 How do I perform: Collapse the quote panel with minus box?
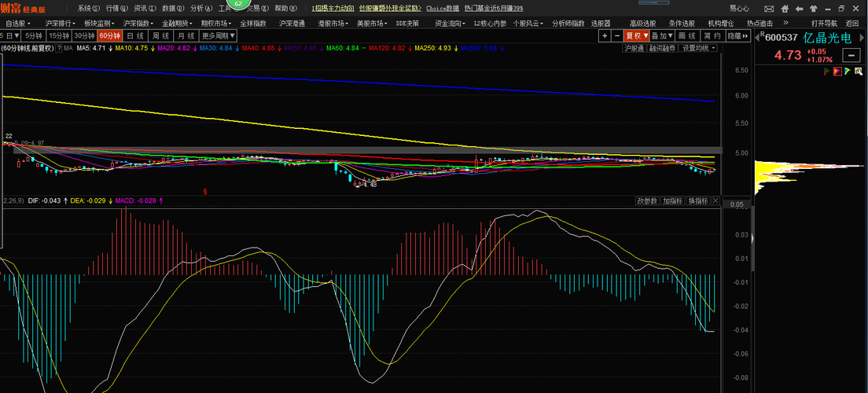pos(850,55)
